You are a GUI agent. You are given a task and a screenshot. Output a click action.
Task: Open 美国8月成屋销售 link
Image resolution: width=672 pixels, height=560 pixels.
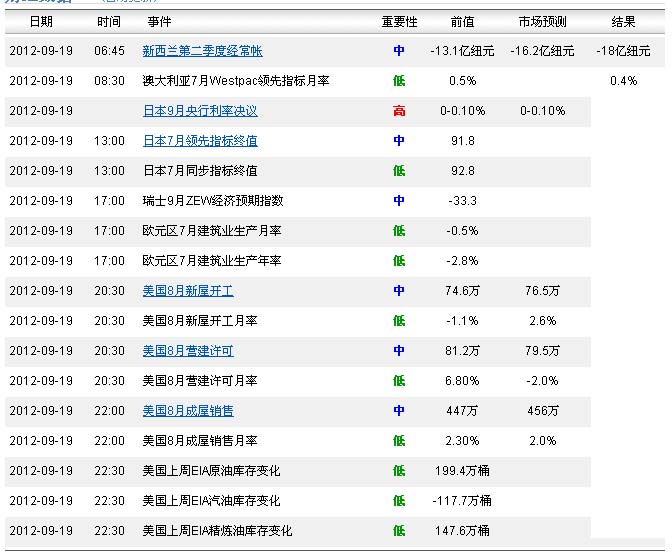coord(188,411)
